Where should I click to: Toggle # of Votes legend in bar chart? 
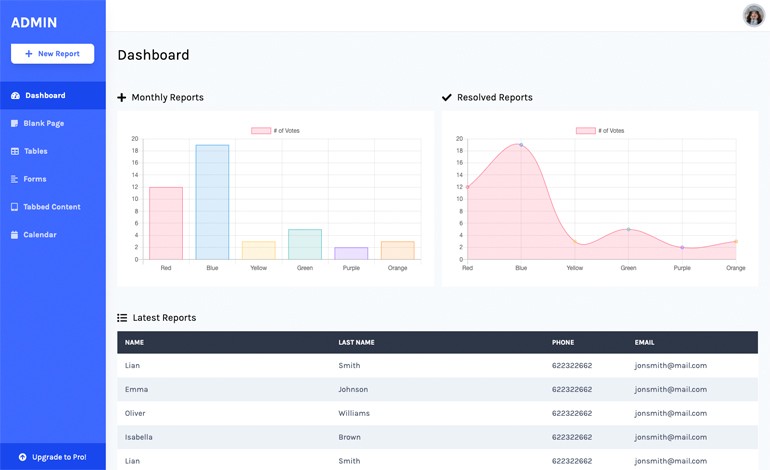coord(275,131)
